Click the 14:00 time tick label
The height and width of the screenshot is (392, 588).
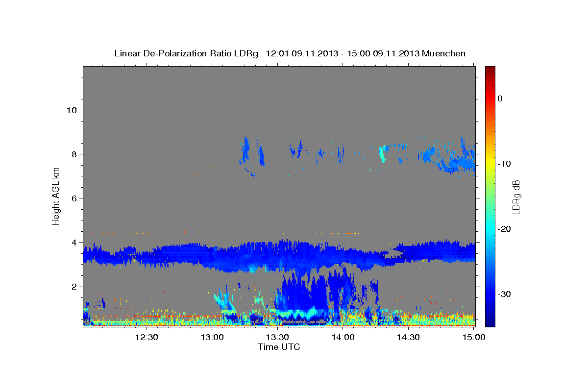click(343, 337)
